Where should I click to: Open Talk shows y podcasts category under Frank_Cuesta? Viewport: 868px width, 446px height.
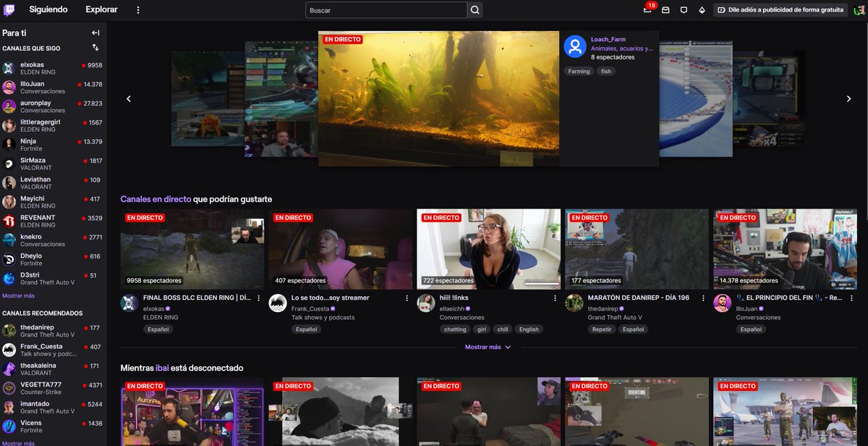click(x=323, y=317)
